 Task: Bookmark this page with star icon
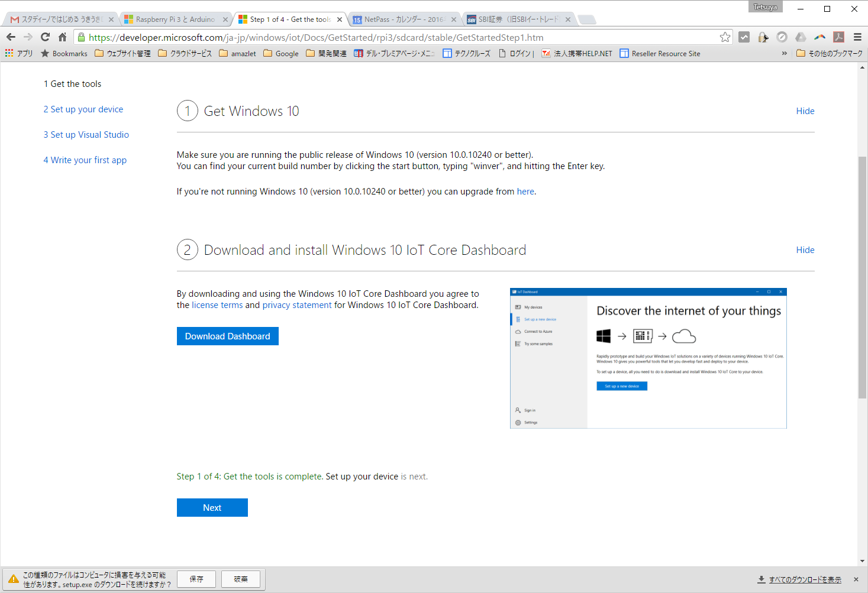[725, 37]
